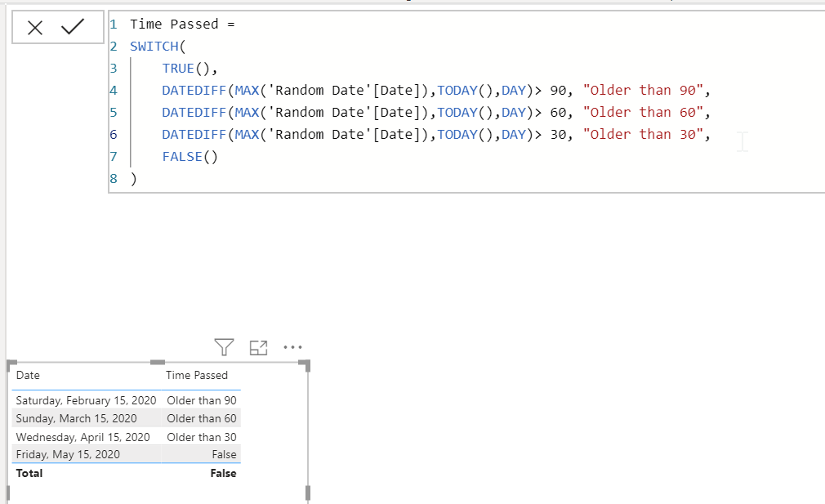This screenshot has height=504, width=825.
Task: Click TODAY() on line 4
Action: 465,91
